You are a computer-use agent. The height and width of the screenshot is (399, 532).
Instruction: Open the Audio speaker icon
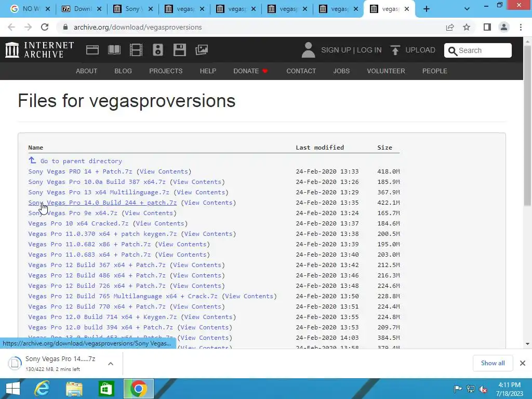(x=158, y=50)
